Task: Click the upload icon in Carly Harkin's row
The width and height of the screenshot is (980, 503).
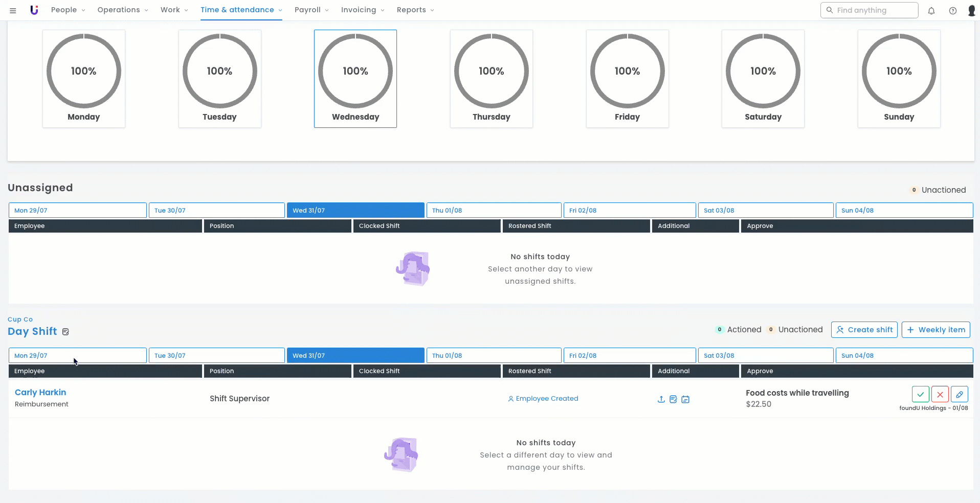Action: [x=661, y=399]
